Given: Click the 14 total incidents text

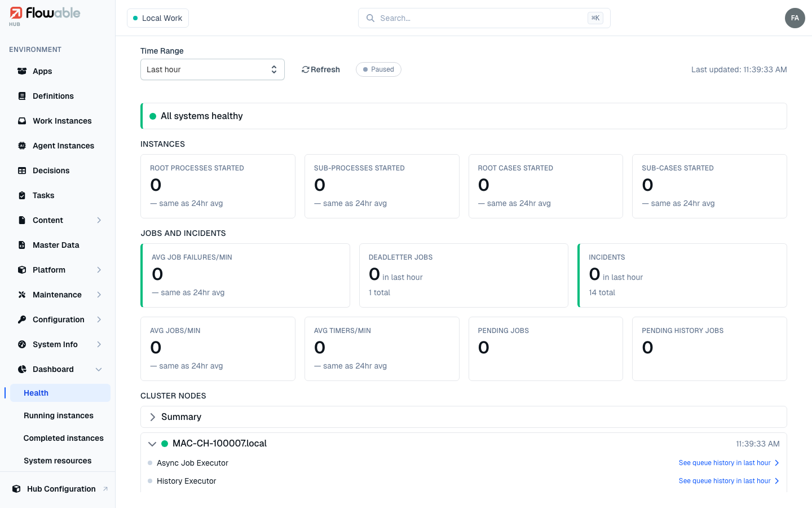Looking at the screenshot, I should tap(602, 292).
